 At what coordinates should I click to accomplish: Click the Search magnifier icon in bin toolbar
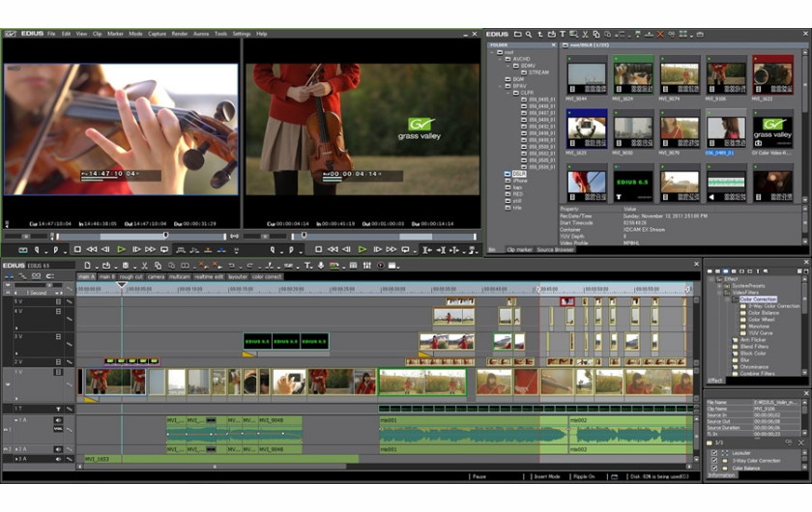point(529,34)
